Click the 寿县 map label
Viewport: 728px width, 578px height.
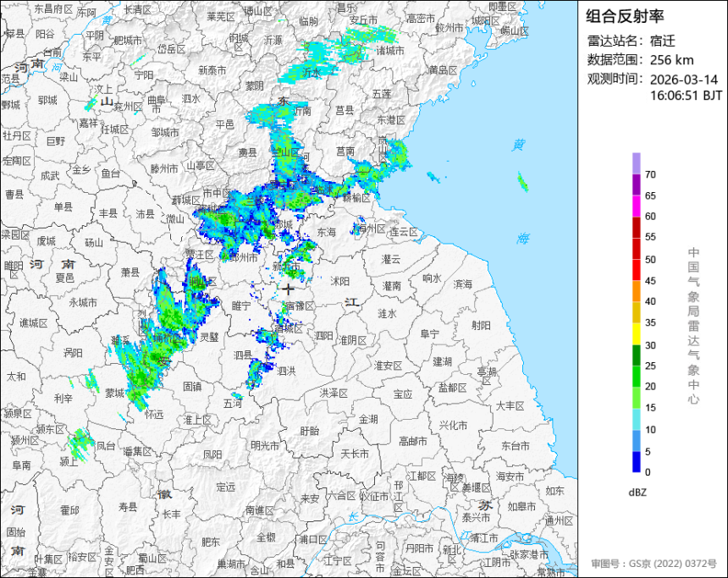pos(128,507)
